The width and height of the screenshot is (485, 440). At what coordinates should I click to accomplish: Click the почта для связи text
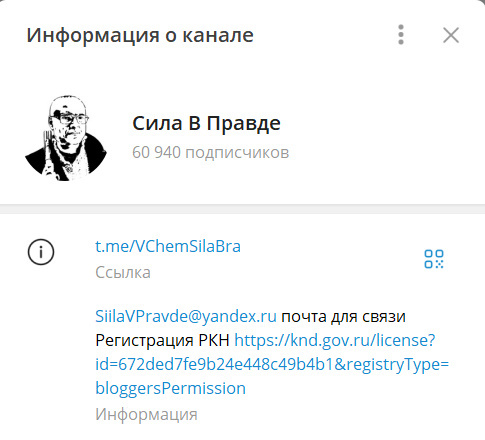point(343,317)
